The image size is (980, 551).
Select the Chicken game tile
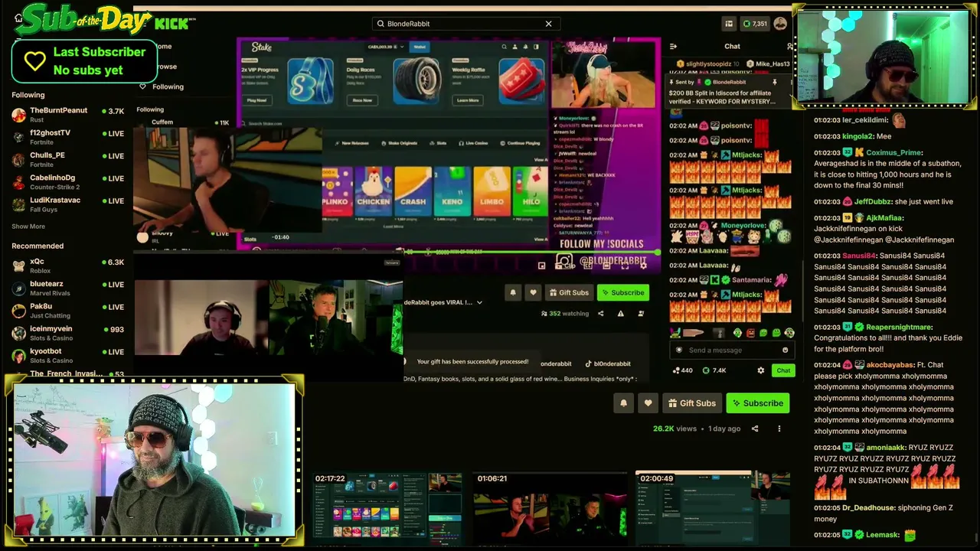pyautogui.click(x=373, y=191)
